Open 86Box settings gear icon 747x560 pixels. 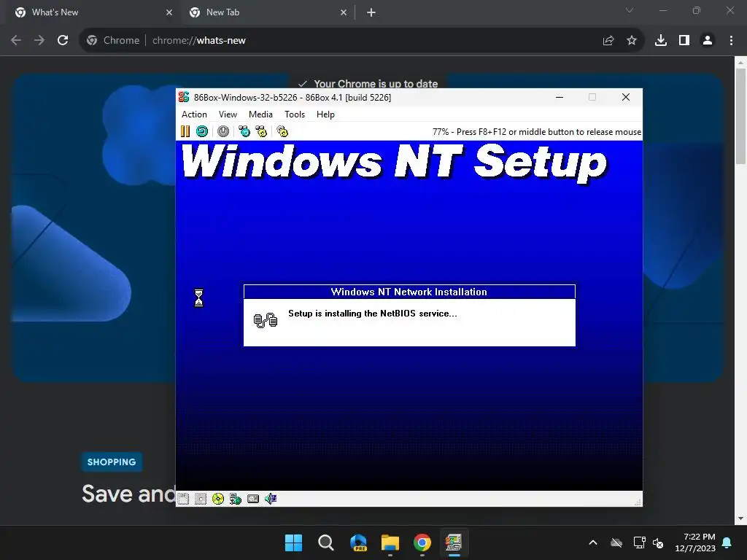click(282, 131)
